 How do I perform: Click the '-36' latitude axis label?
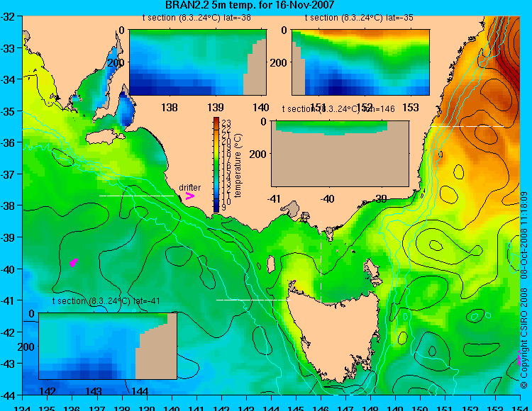click(x=8, y=142)
